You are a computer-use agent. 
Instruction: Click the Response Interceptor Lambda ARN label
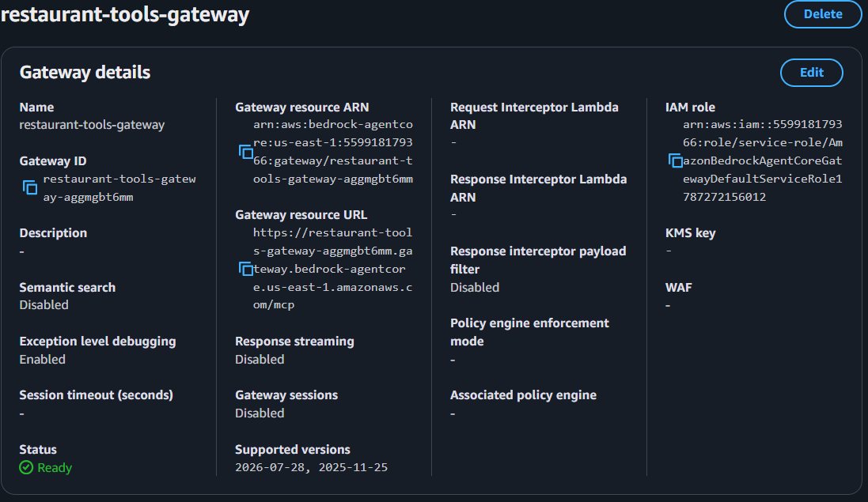click(539, 188)
